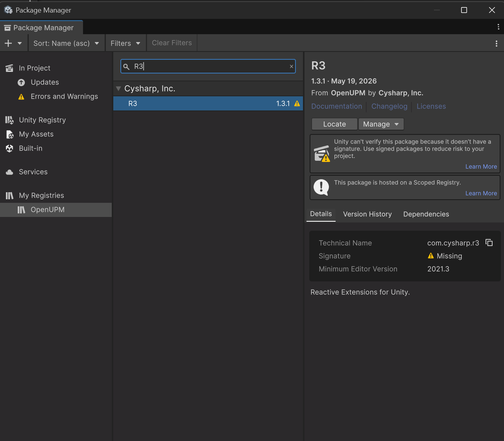Click the Clear Filters button

coord(172,43)
